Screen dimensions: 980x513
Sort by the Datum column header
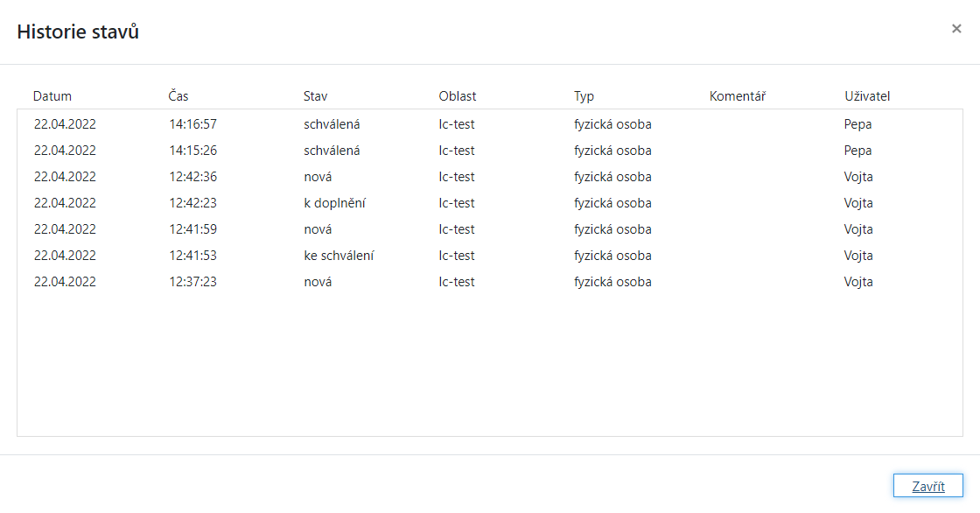click(x=52, y=96)
